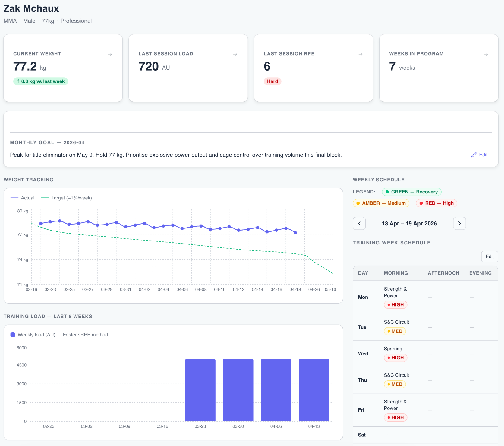
Task: Click the 7 weeks program value
Action: coord(402,67)
